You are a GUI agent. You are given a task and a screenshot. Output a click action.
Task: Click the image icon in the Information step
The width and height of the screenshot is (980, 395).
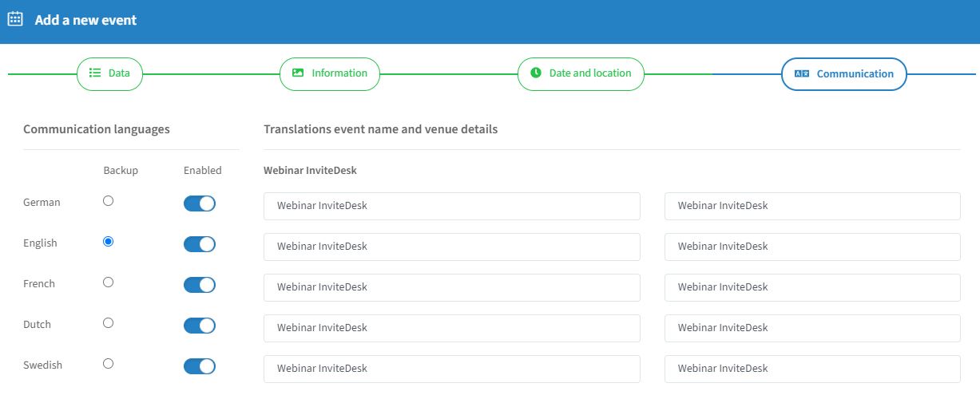point(298,73)
